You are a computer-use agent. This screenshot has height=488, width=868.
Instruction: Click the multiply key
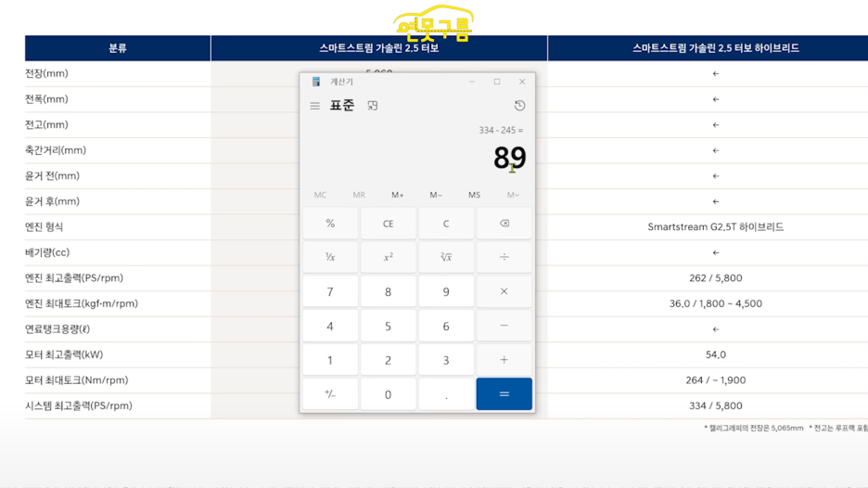(504, 291)
